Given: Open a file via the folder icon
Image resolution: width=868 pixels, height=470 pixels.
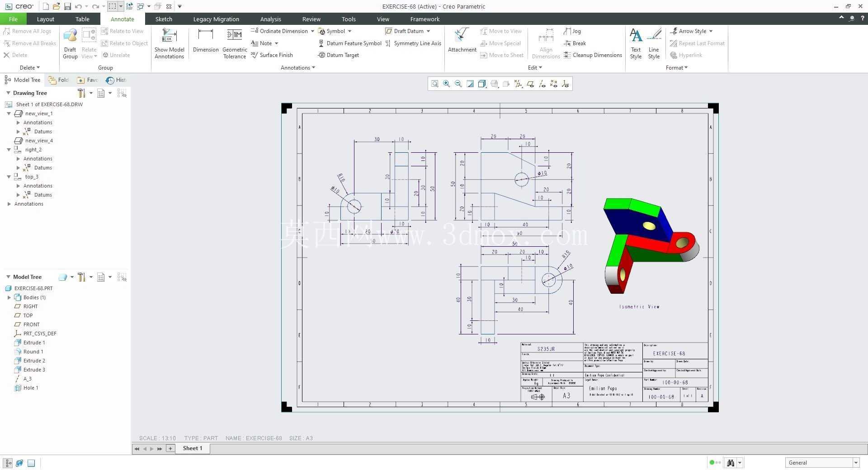Looking at the screenshot, I should click(57, 6).
